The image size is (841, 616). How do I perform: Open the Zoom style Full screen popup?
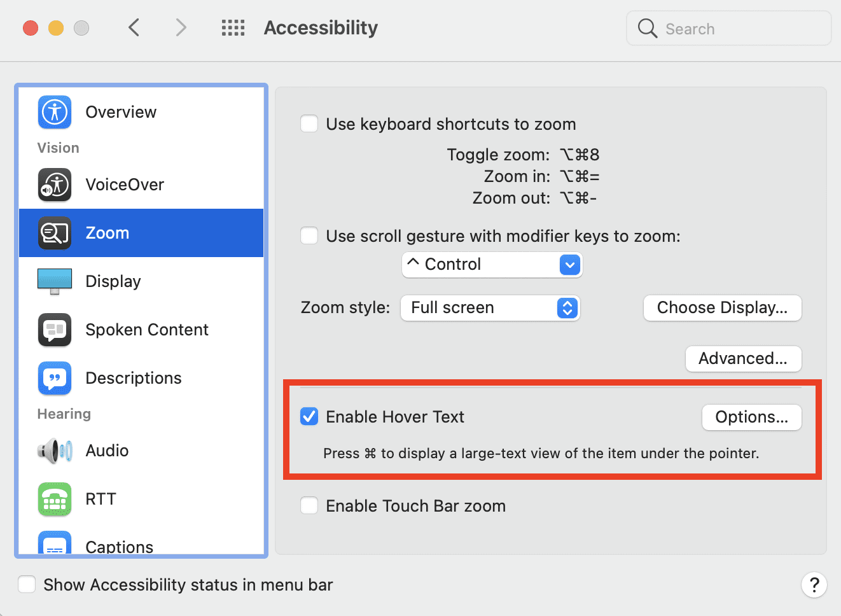point(490,308)
